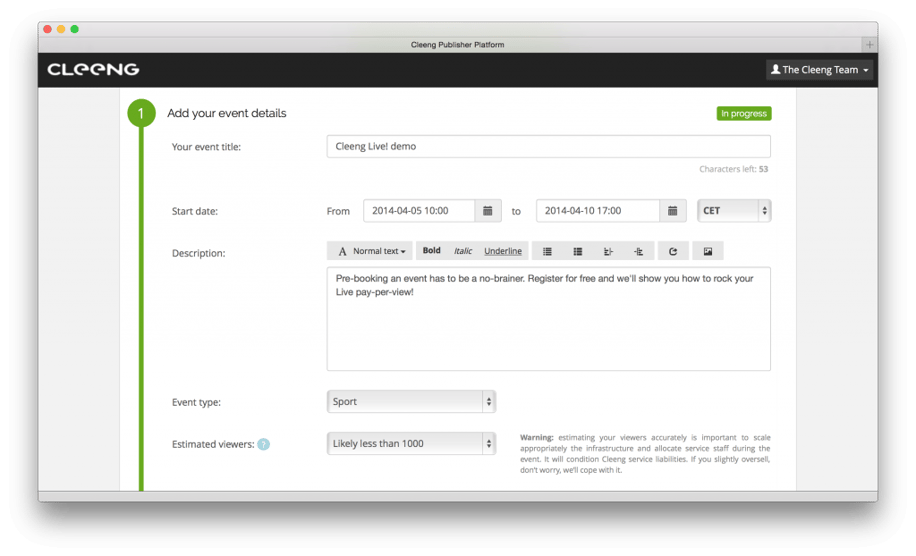Click the Estimated viewers label
This screenshot has width=916, height=556.
tap(213, 444)
